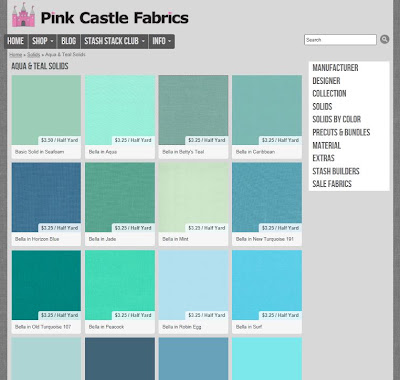Expand the Info dropdown menu
This screenshot has width=400, height=380.
click(x=162, y=41)
